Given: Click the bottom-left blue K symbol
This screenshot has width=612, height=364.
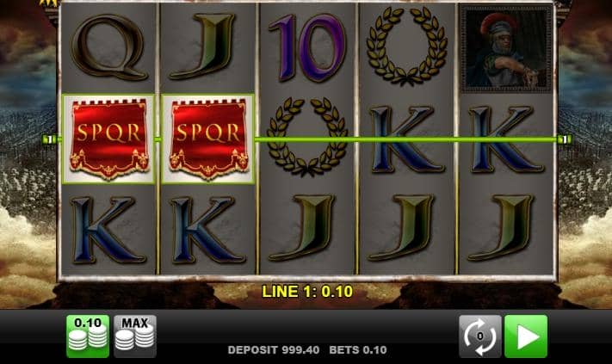Looking at the screenshot, I should [x=108, y=230].
